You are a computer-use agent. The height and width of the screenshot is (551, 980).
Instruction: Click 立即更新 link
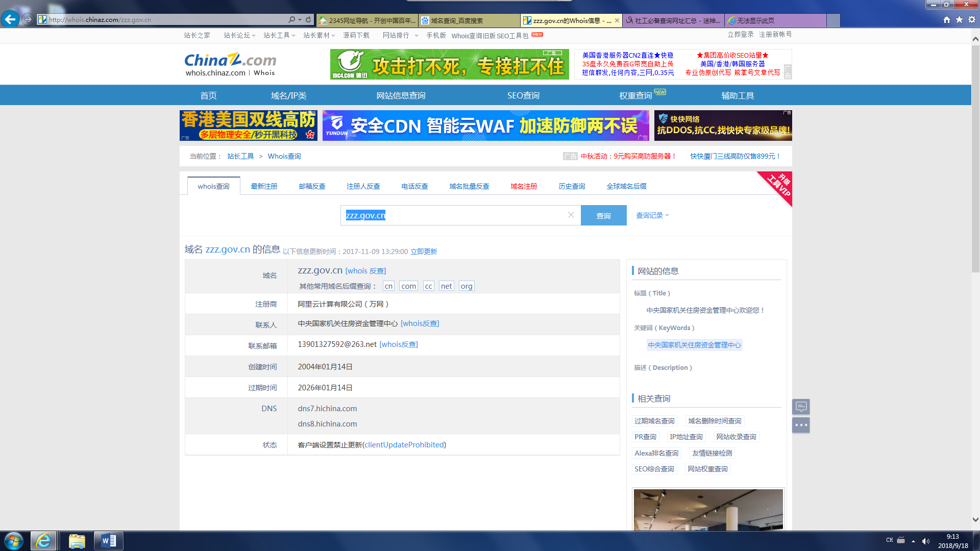[x=424, y=252]
